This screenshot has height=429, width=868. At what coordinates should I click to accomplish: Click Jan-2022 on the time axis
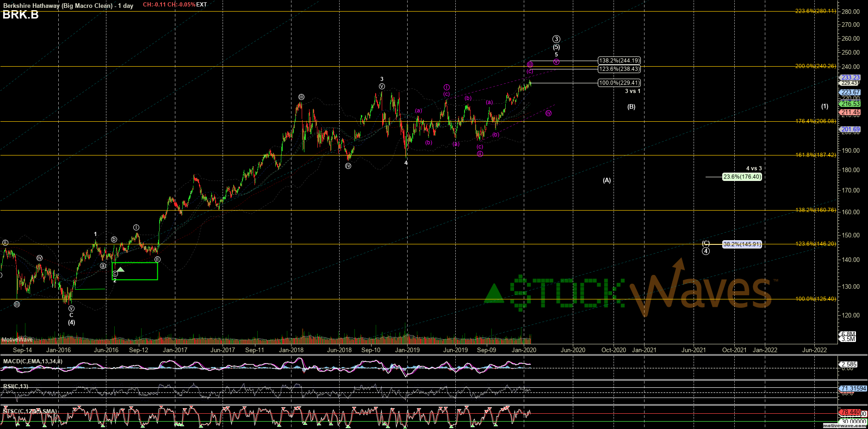tap(765, 350)
